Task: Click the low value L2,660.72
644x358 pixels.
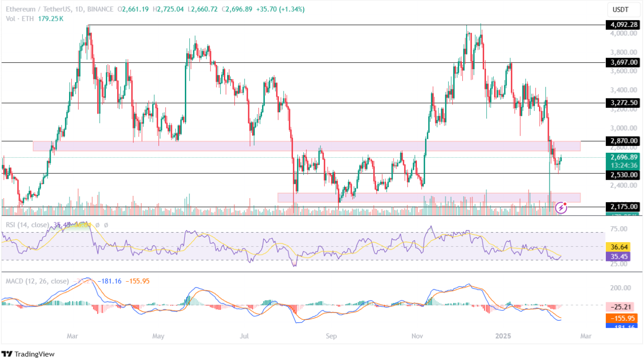Action: tap(202, 9)
